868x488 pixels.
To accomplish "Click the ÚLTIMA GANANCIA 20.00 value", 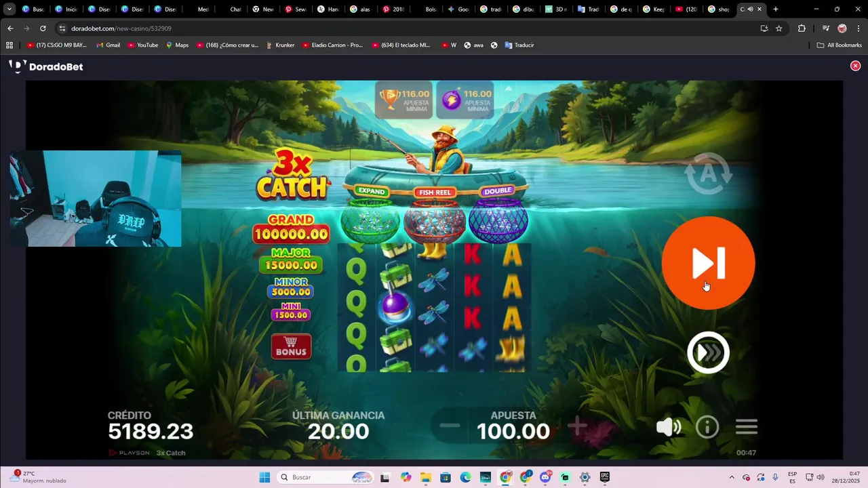I will click(338, 426).
